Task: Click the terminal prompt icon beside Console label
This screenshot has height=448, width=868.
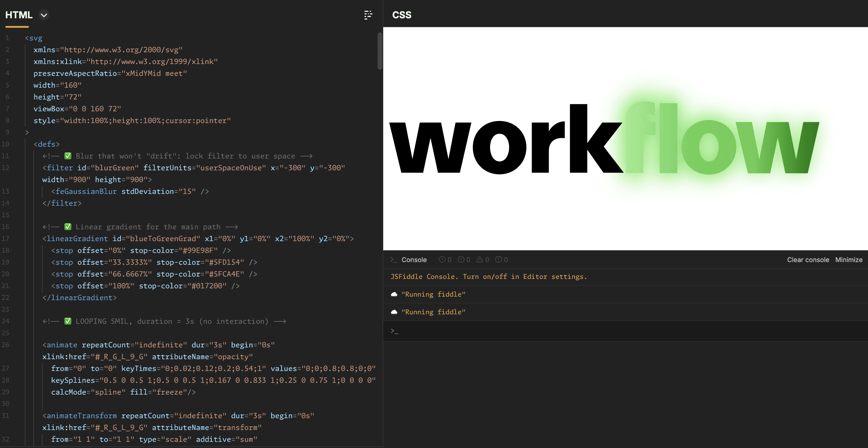Action: pos(393,260)
